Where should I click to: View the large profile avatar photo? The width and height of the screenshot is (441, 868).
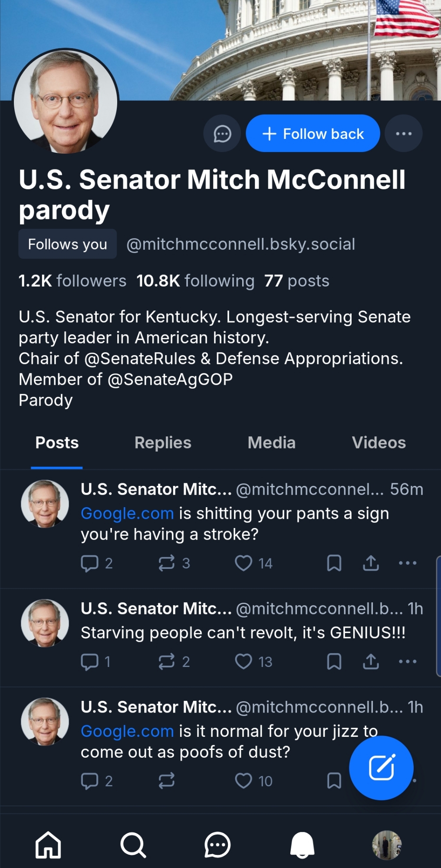coord(66,102)
